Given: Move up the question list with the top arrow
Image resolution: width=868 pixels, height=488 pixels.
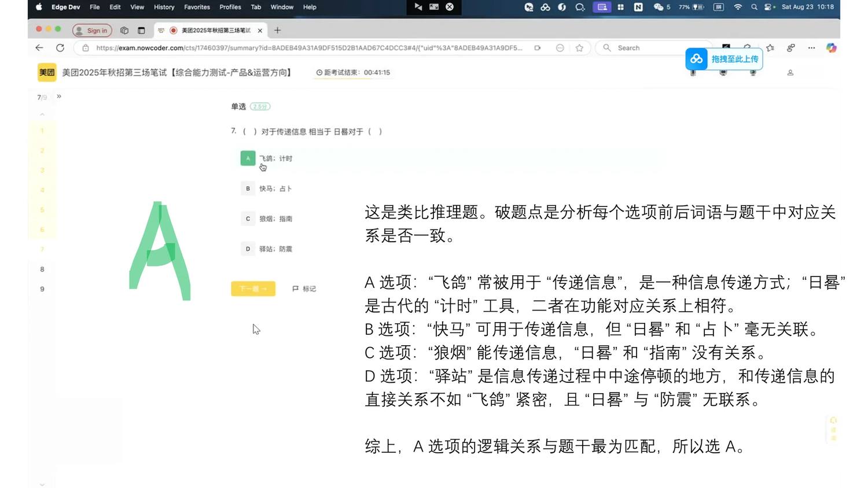Looking at the screenshot, I should pyautogui.click(x=42, y=114).
